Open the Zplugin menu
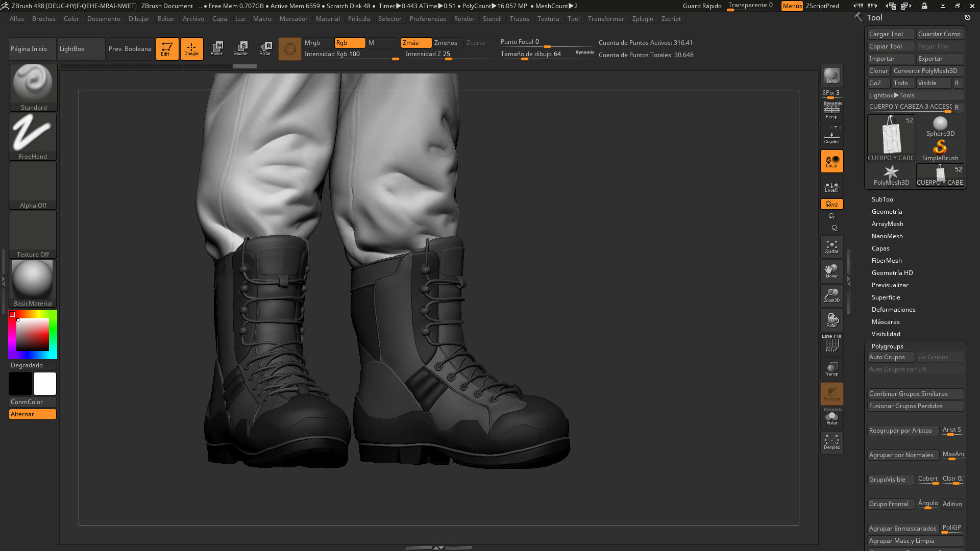The image size is (980, 551). click(x=643, y=19)
